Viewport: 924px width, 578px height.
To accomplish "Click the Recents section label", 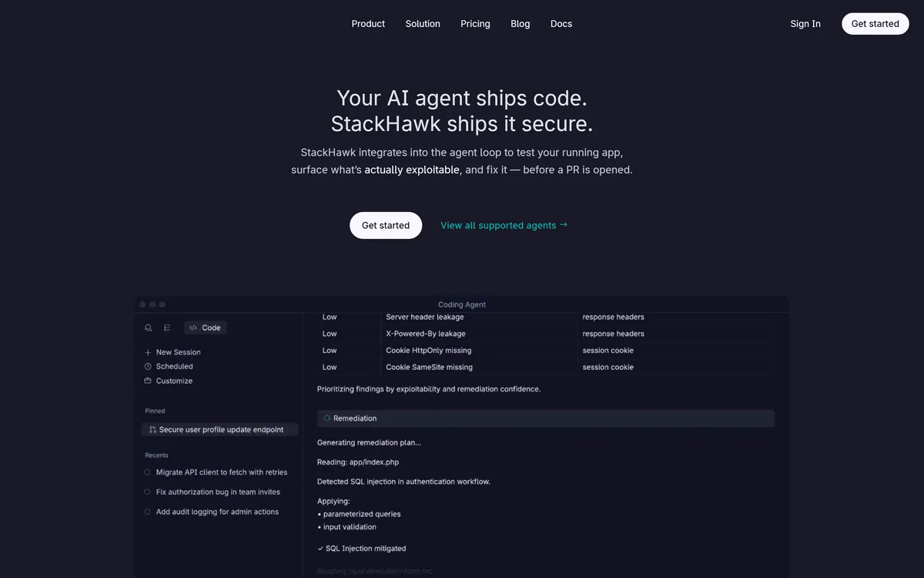I will pos(156,455).
